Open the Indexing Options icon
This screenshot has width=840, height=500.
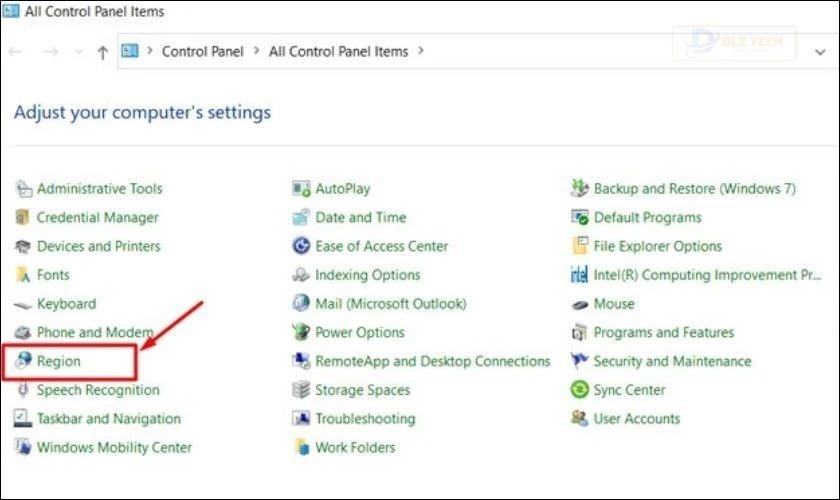[x=301, y=275]
